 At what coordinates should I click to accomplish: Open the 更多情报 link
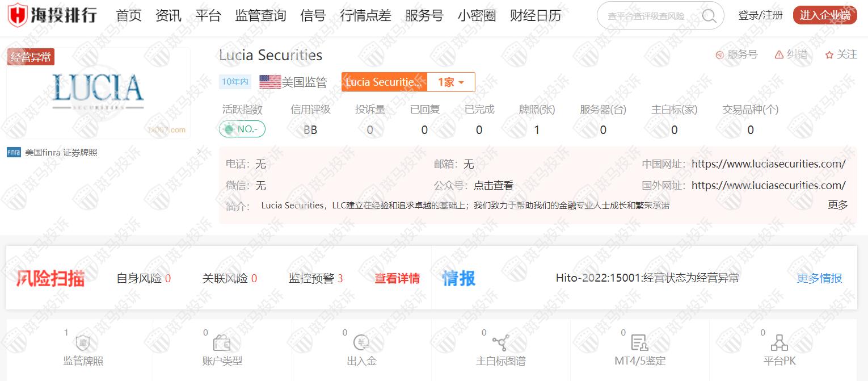(819, 278)
